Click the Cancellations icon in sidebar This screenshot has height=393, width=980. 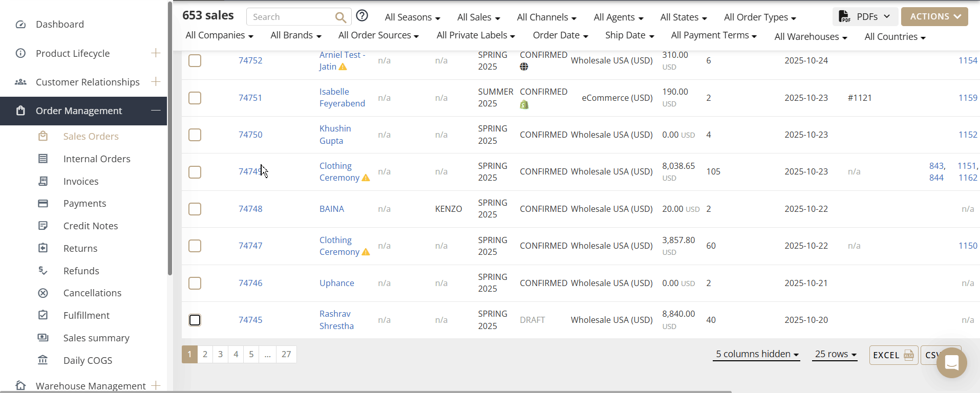point(43,293)
